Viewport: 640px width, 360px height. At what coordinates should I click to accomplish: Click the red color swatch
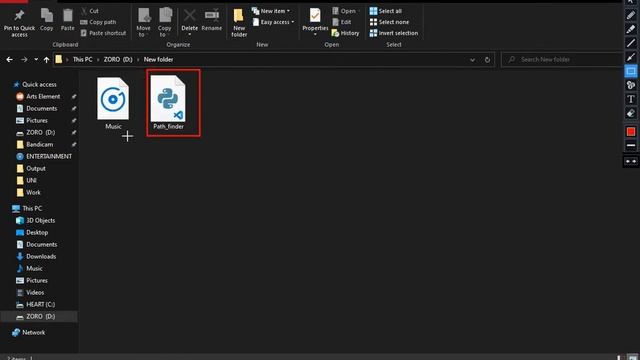pyautogui.click(x=631, y=132)
